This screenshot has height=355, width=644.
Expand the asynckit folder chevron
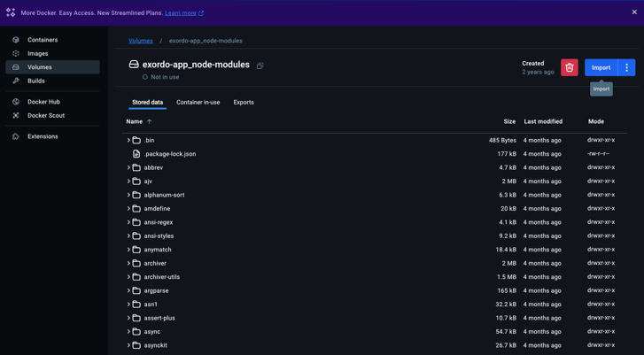coord(128,345)
